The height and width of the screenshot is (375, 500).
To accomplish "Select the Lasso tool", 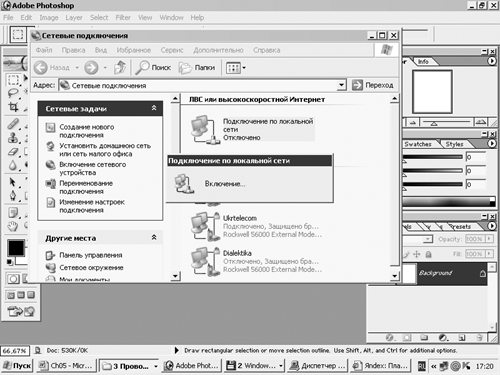I will click(x=13, y=94).
